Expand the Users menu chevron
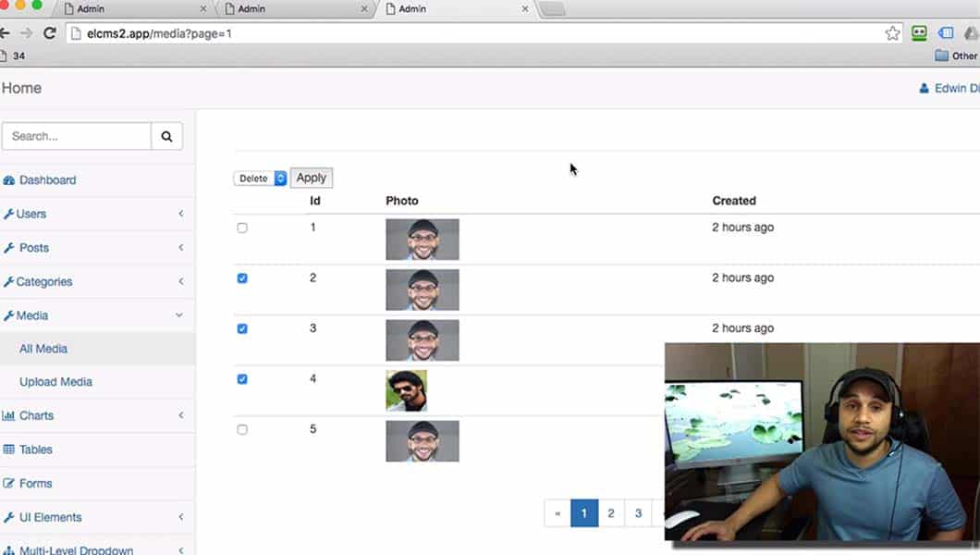The width and height of the screenshot is (980, 555). (x=180, y=214)
